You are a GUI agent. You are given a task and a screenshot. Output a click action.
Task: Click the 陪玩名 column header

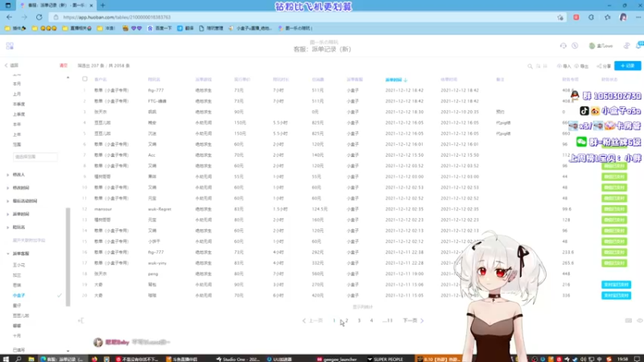click(154, 80)
